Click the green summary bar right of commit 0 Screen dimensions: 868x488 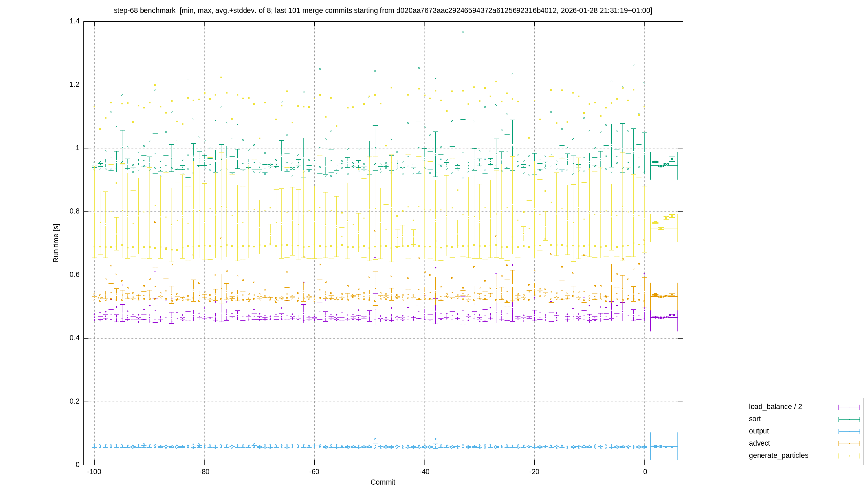pos(664,166)
